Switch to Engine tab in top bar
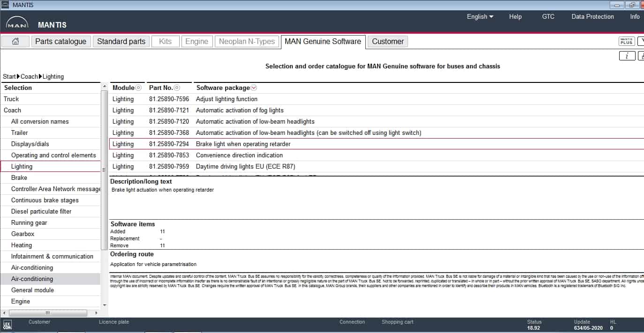Image resolution: width=644 pixels, height=333 pixels. pos(197,41)
